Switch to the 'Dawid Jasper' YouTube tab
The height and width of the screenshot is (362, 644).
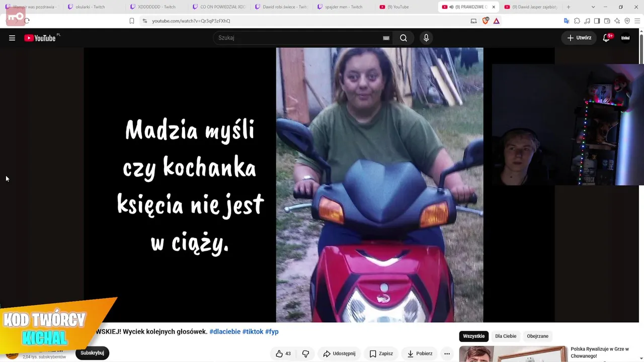[x=531, y=7]
